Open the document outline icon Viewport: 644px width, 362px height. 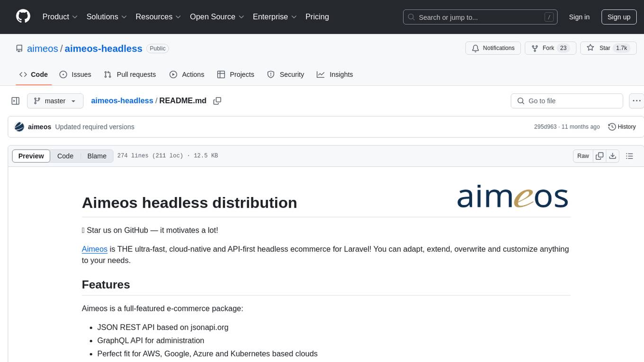(629, 156)
